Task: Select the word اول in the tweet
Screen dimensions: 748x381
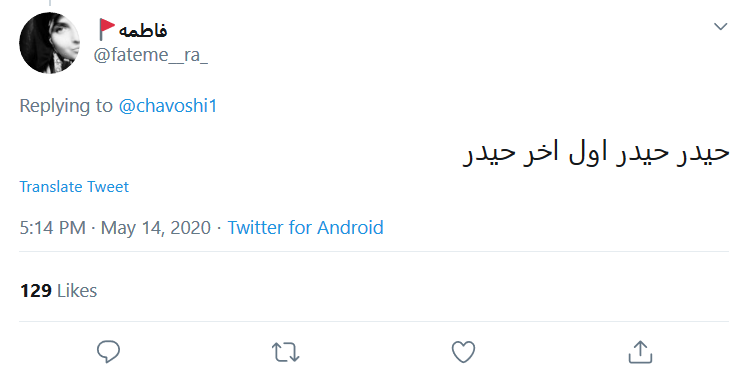Action: coord(588,152)
